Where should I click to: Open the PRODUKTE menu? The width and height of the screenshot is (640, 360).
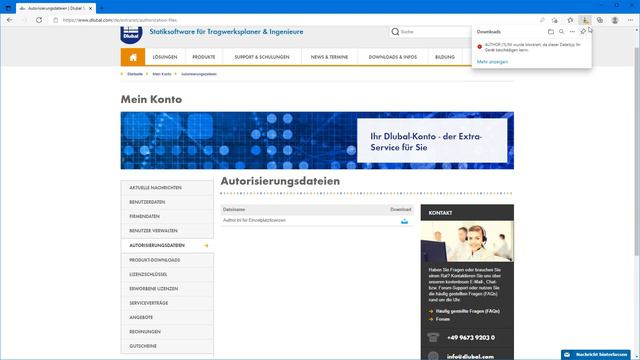coord(204,57)
